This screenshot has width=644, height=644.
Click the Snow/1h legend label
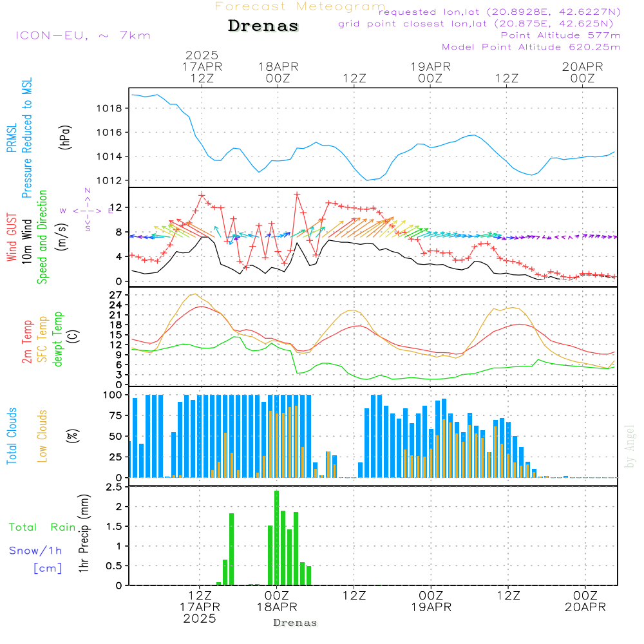coord(35,551)
